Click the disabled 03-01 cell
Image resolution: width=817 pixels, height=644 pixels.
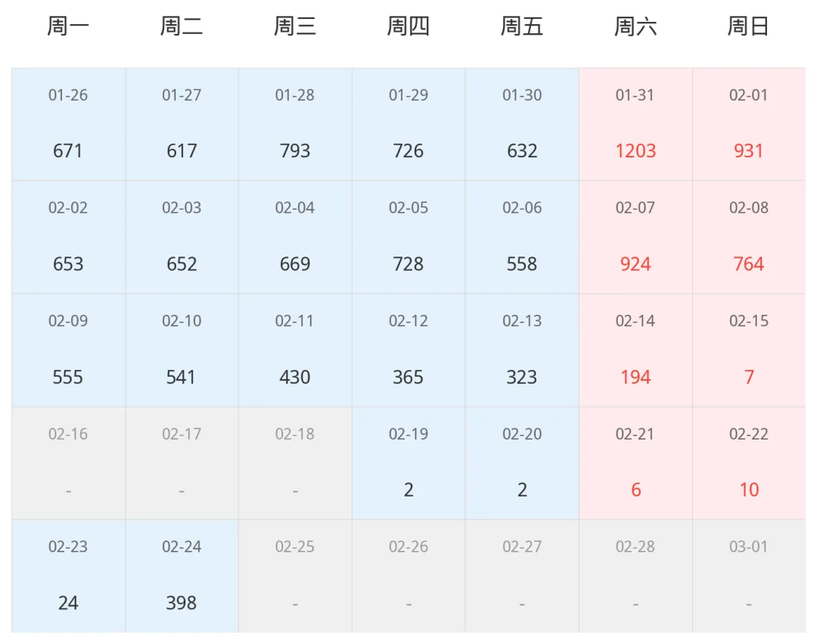pyautogui.click(x=749, y=576)
